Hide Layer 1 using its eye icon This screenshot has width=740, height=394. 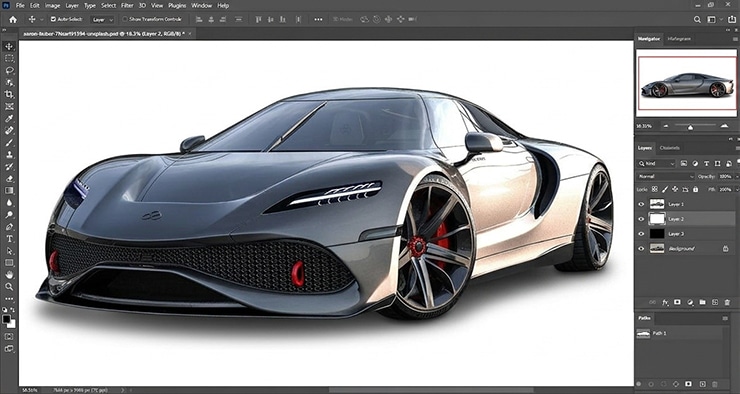tap(641, 204)
